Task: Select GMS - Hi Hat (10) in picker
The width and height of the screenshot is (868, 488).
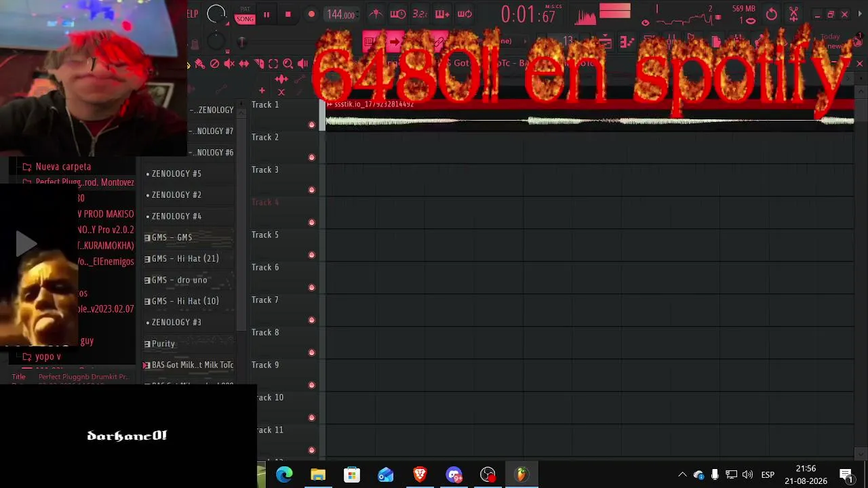Action: tap(190, 301)
